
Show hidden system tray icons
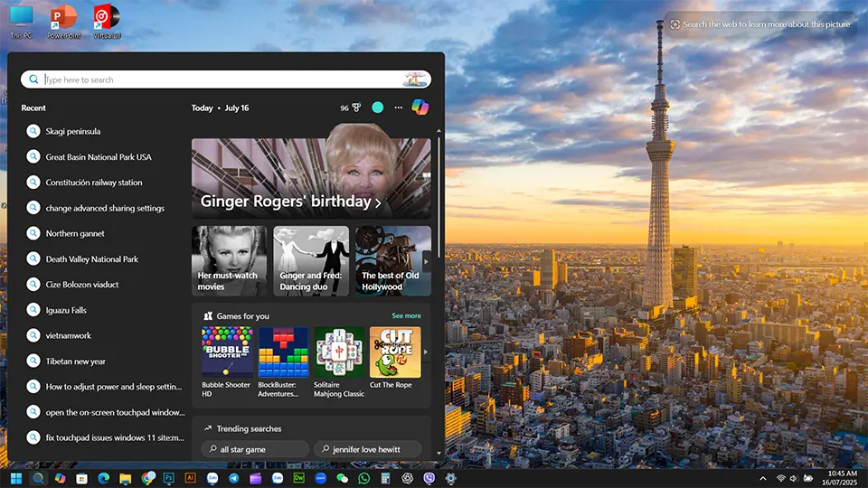[x=763, y=479]
